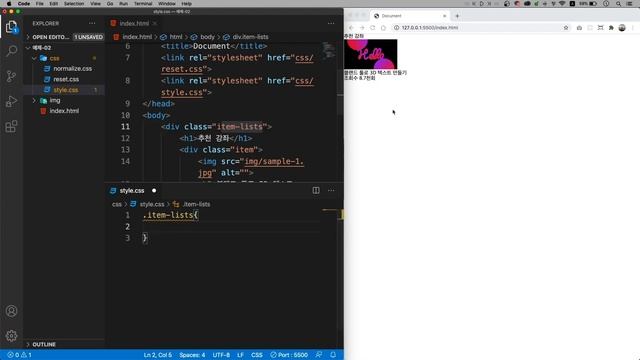Click .item-lists in style.css breadcrumb

[196, 204]
